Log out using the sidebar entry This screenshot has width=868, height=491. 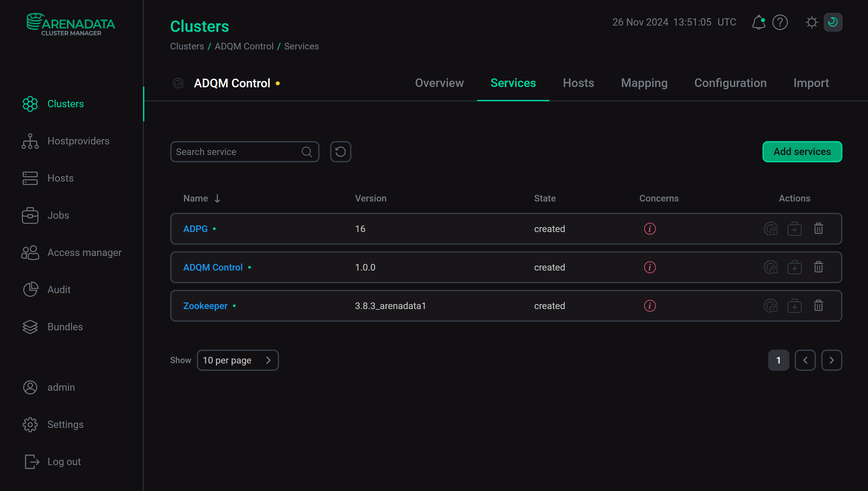64,461
